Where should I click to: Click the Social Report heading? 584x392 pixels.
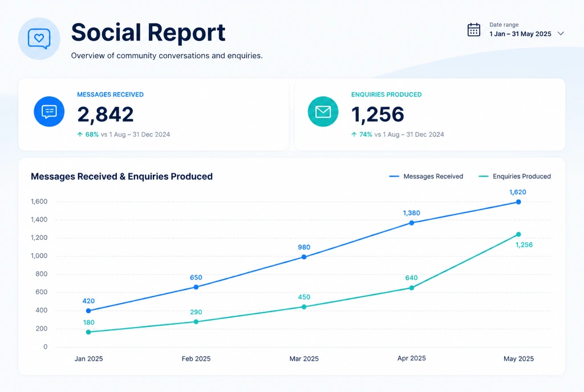(x=148, y=32)
